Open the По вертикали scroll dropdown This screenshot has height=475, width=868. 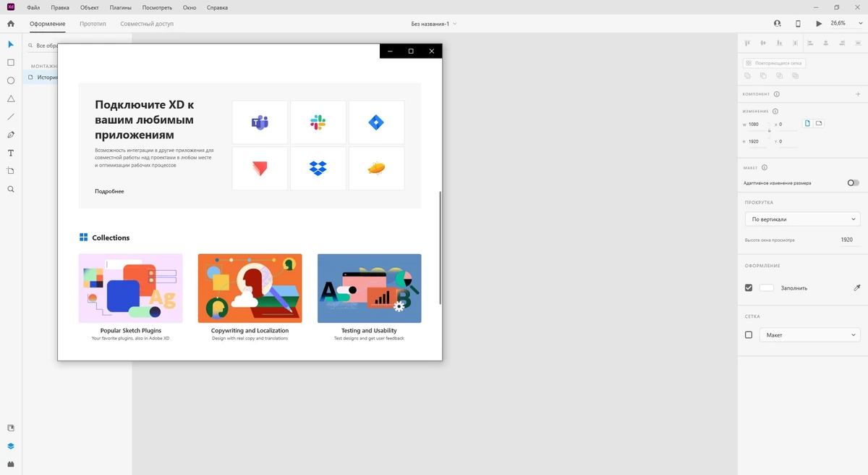(x=803, y=219)
